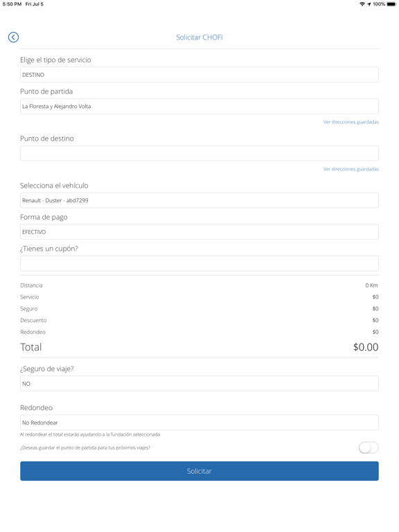Screen dimensions: 399x532
Task: Click the ¿Tienes un cupón? label
Action: click(x=49, y=249)
